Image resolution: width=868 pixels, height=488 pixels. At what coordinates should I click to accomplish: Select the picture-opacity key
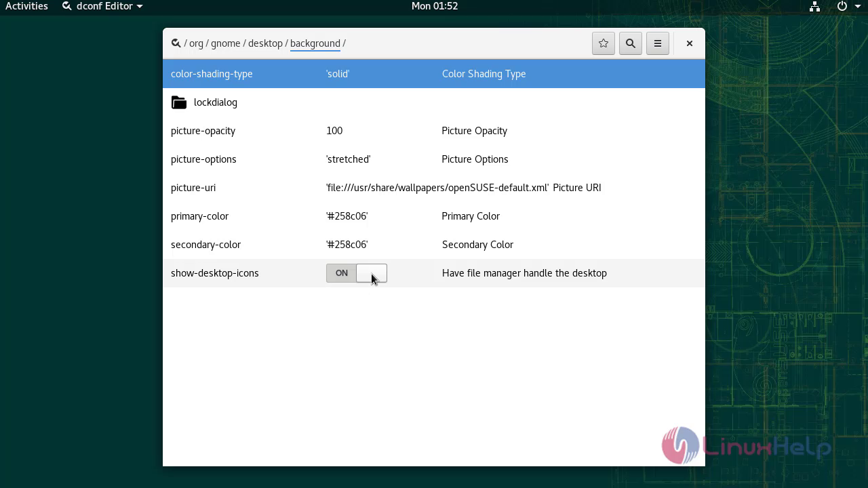[203, 131]
